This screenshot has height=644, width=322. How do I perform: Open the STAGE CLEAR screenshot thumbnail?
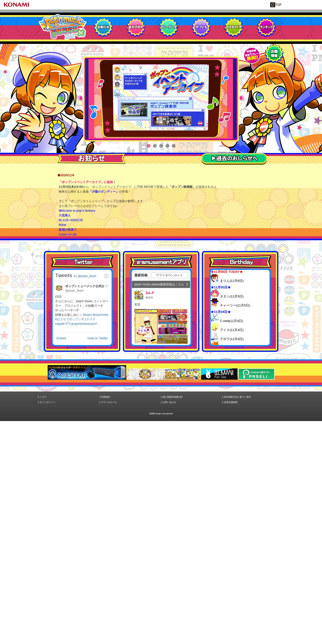point(161,326)
